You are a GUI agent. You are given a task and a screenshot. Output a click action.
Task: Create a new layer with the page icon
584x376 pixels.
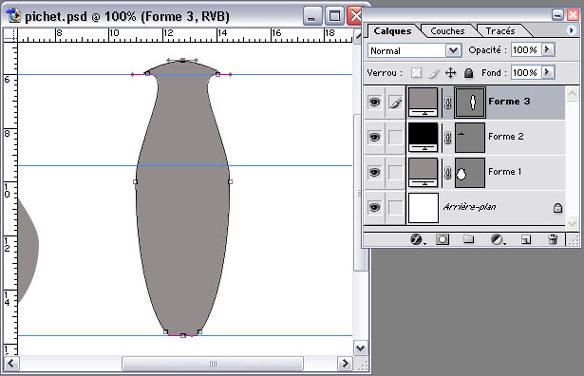click(x=526, y=239)
